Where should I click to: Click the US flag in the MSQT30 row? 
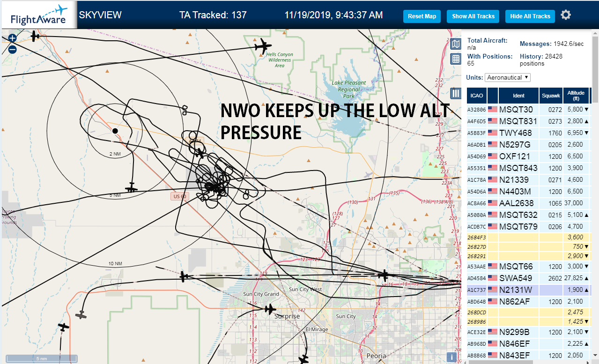tap(493, 109)
